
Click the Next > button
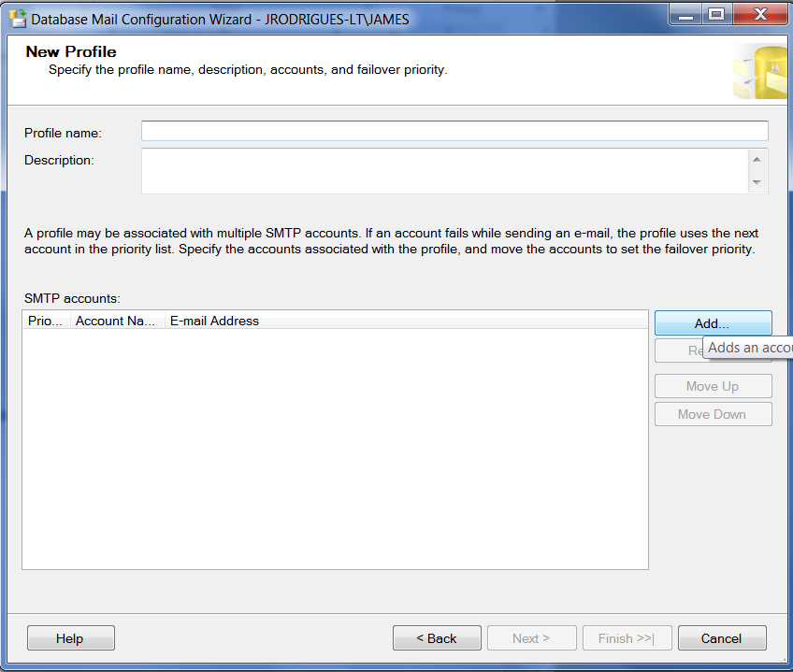tap(530, 638)
